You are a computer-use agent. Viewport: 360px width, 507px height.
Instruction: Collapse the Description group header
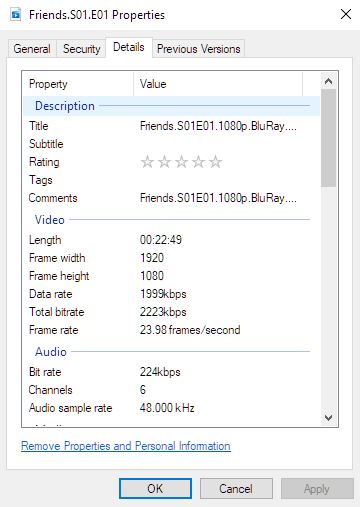(171, 106)
